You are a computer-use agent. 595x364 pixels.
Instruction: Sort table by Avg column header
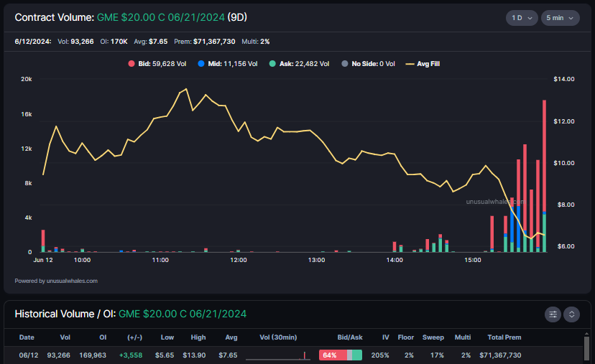tap(231, 337)
